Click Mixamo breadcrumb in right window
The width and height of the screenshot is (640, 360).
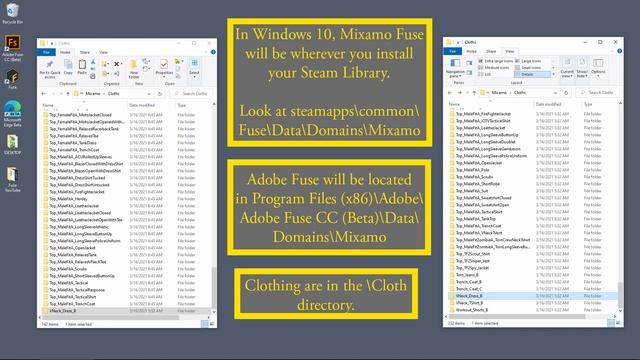(x=499, y=93)
